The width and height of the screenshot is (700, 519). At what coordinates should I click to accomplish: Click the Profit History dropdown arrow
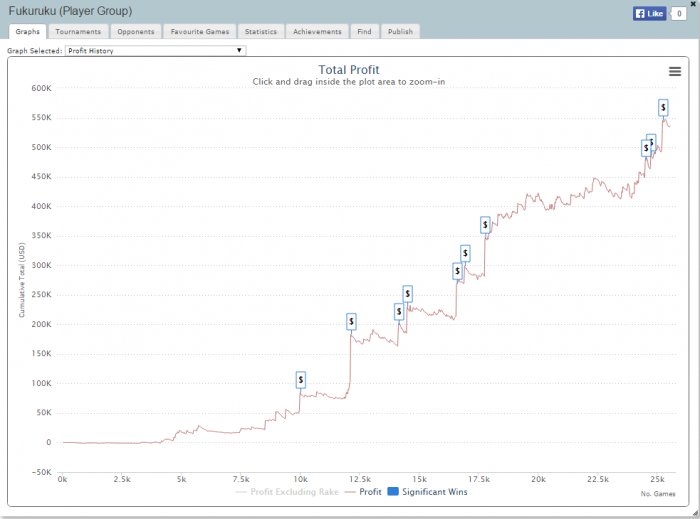pyautogui.click(x=239, y=50)
